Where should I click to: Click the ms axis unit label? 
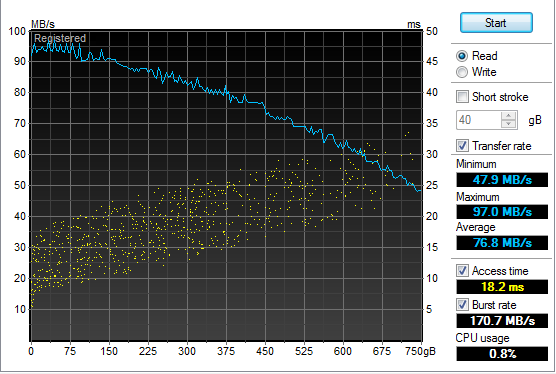click(x=414, y=24)
